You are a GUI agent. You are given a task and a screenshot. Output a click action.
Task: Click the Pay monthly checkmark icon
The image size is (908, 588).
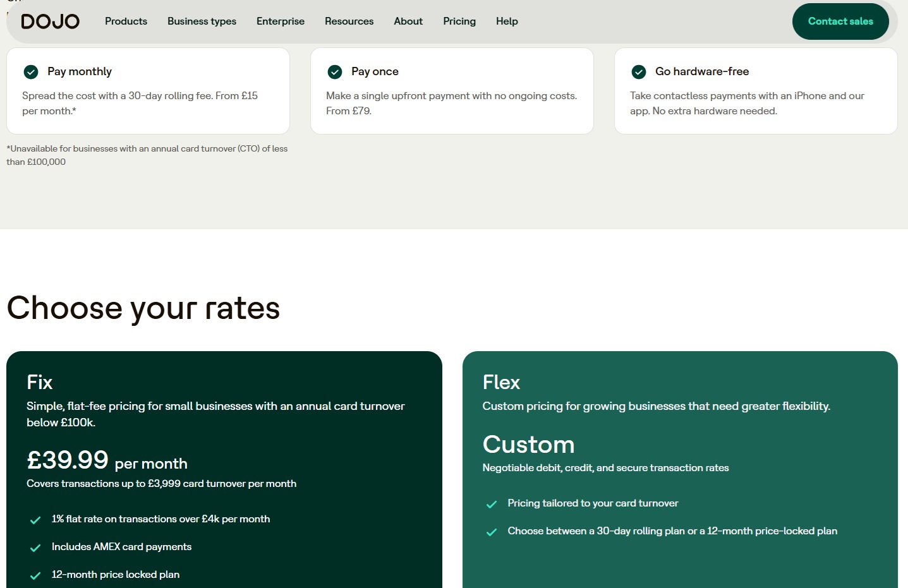point(30,71)
